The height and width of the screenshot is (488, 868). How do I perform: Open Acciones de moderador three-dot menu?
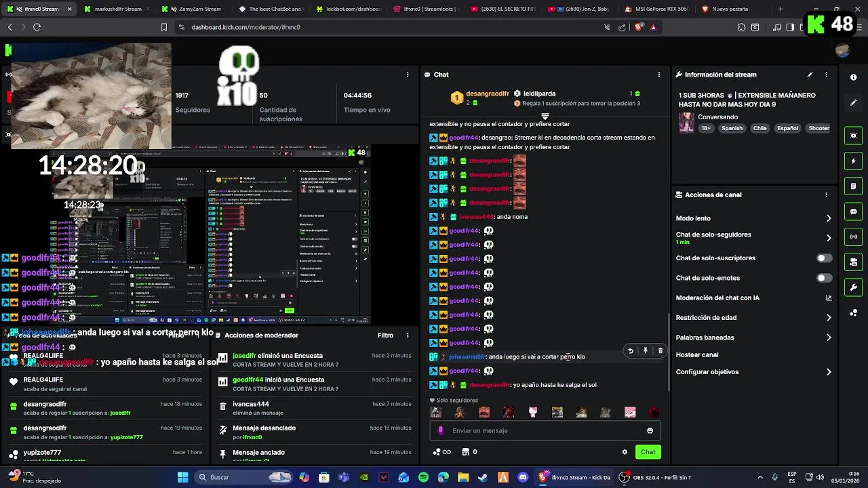[x=408, y=335]
